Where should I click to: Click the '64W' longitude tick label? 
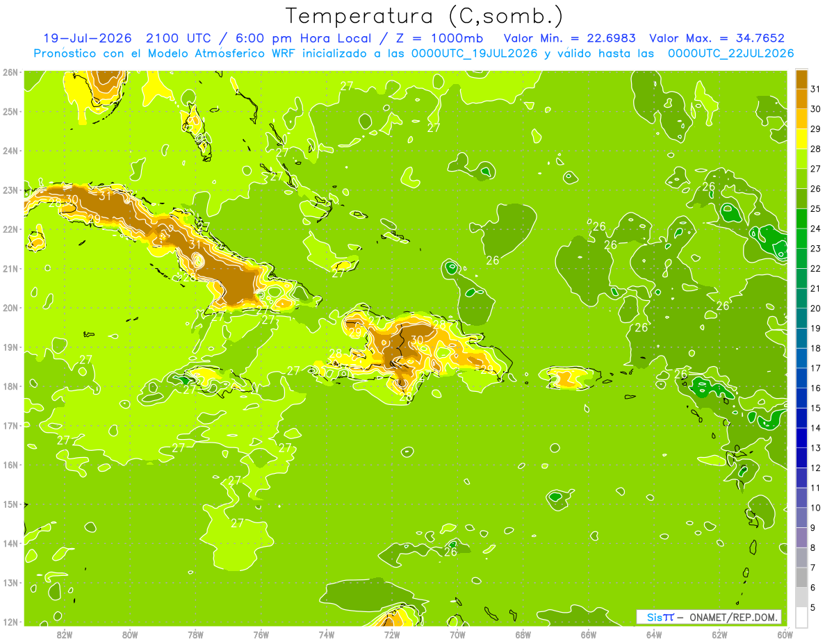coord(654,634)
